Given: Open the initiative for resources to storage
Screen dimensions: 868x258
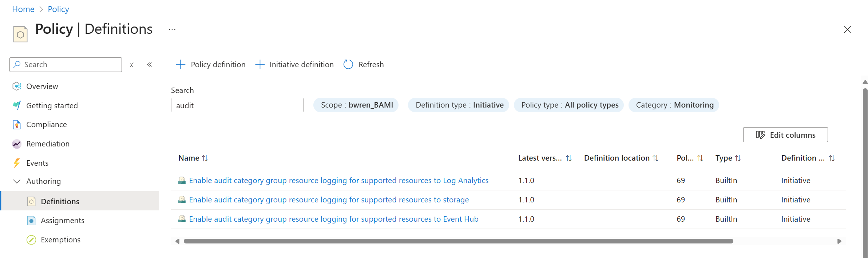Looking at the screenshot, I should 329,200.
